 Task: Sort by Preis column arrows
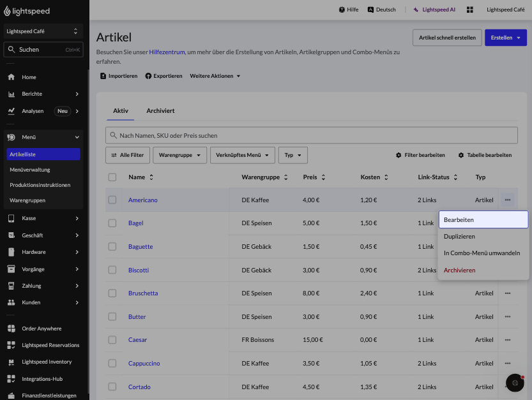(x=323, y=177)
